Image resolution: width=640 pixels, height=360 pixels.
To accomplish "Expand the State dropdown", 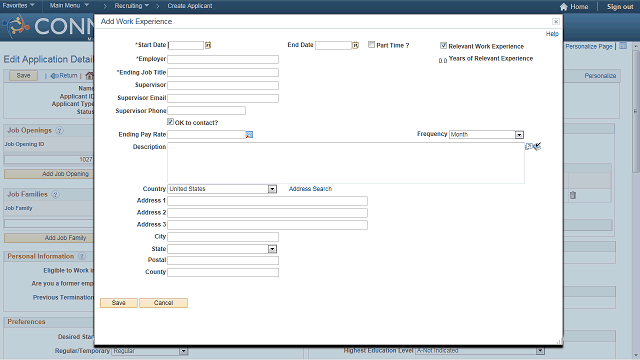I will (272, 249).
